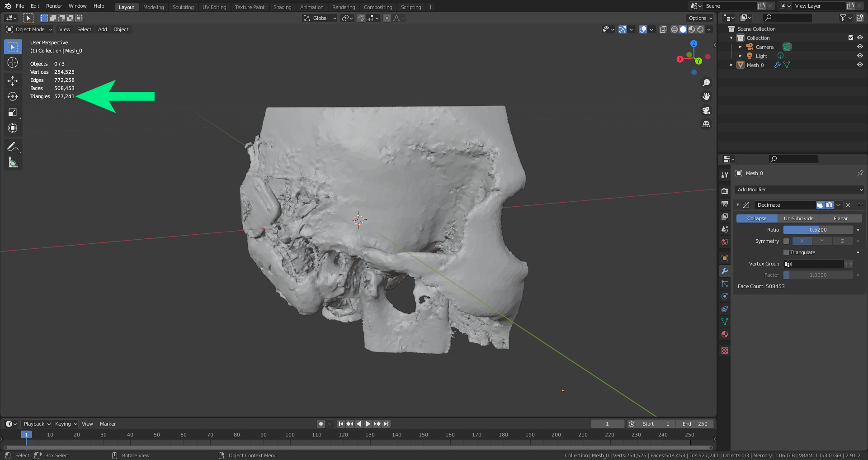Choose the Annotate tool
This screenshot has height=460, width=868.
tap(13, 147)
